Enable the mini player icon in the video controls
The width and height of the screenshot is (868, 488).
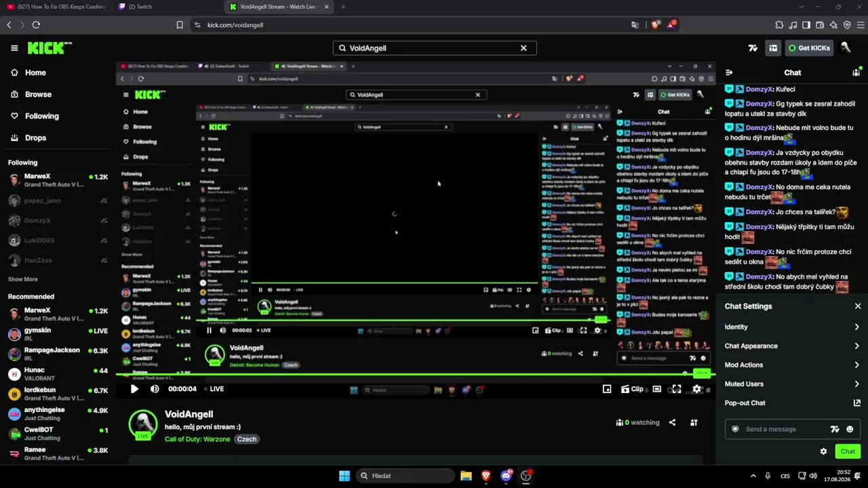(x=607, y=389)
